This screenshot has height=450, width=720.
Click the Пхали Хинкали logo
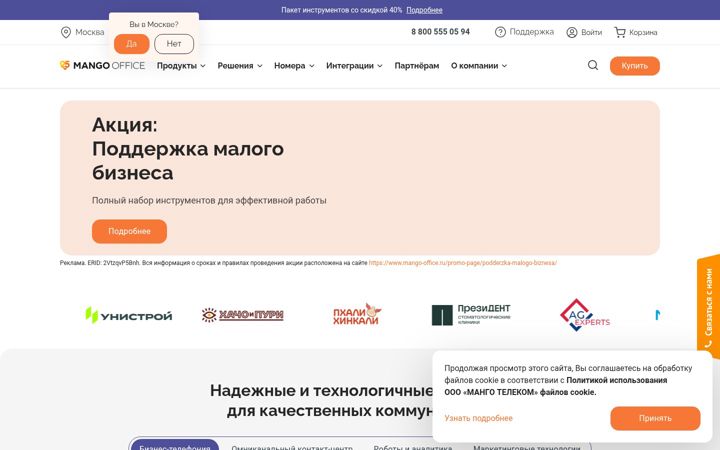tap(357, 314)
